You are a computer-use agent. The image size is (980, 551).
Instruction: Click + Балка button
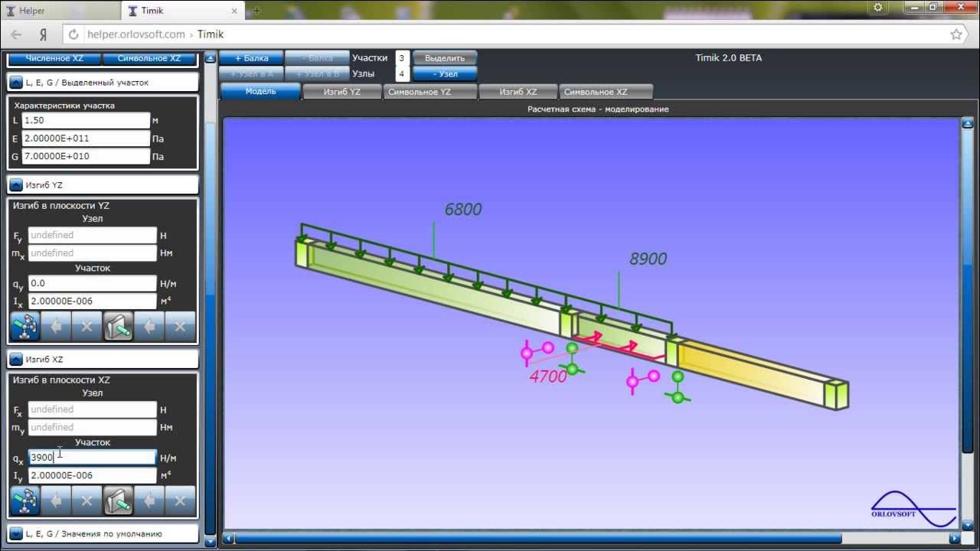[x=251, y=58]
